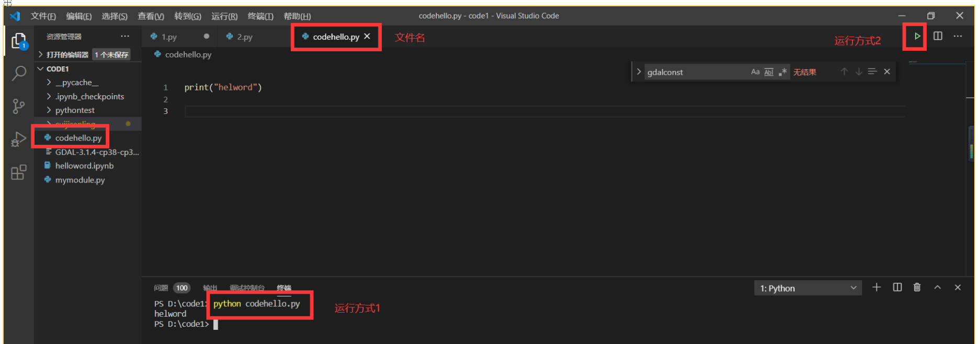Open the Run and Debug view

(x=19, y=139)
